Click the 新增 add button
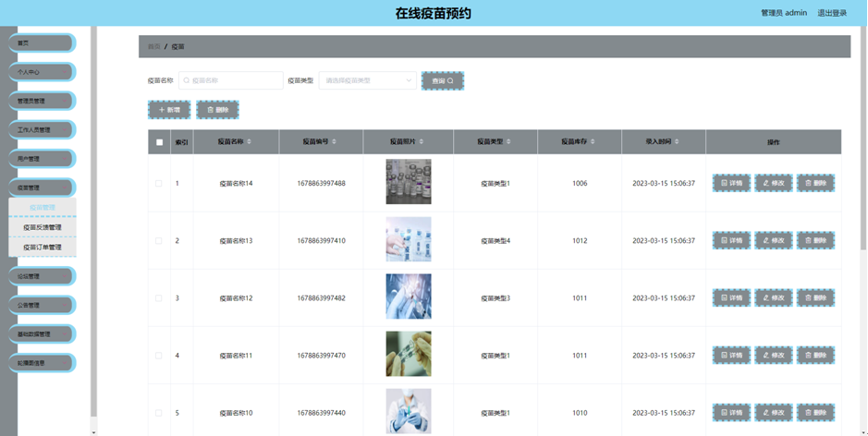The image size is (868, 436). 169,110
